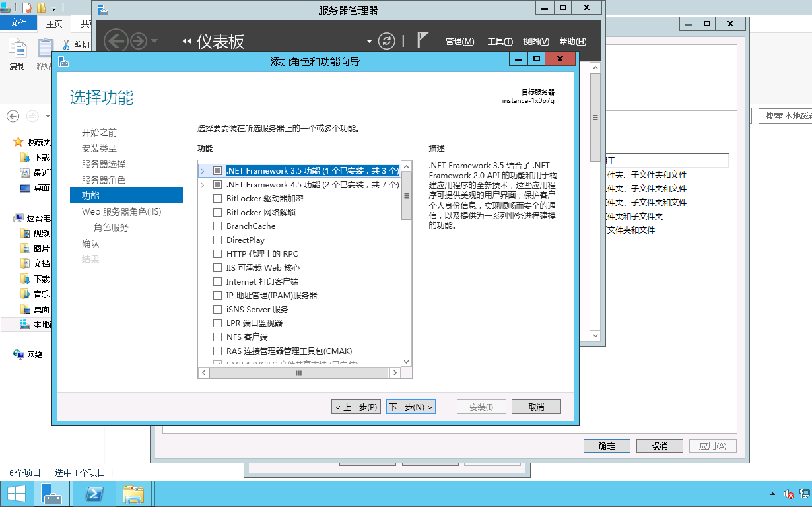812x507 pixels.
Task: Check the RAS 连接管理器管理工具包 checkbox
Action: click(x=217, y=351)
